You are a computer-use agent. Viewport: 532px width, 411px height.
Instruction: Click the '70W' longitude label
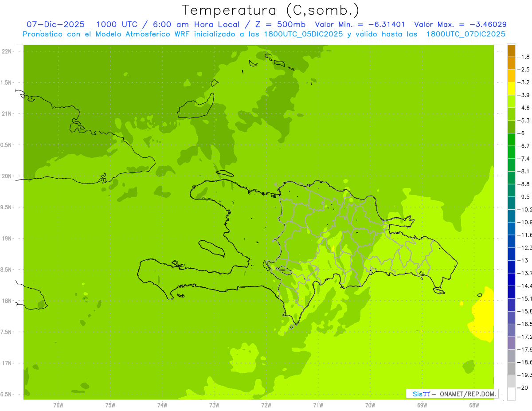coord(370,405)
